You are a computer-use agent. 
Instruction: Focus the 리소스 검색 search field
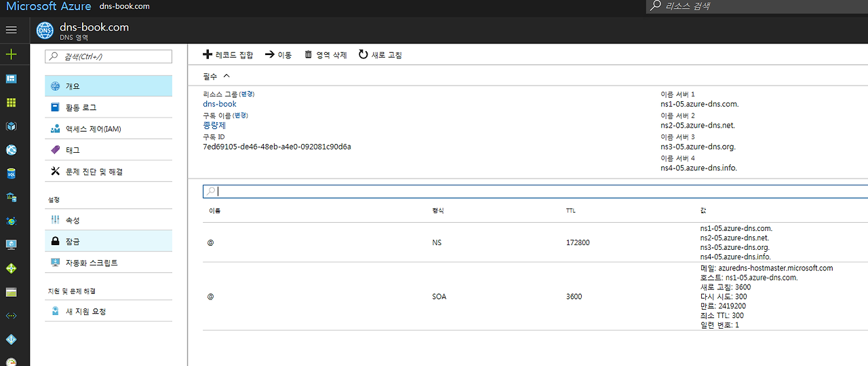coord(757,6)
